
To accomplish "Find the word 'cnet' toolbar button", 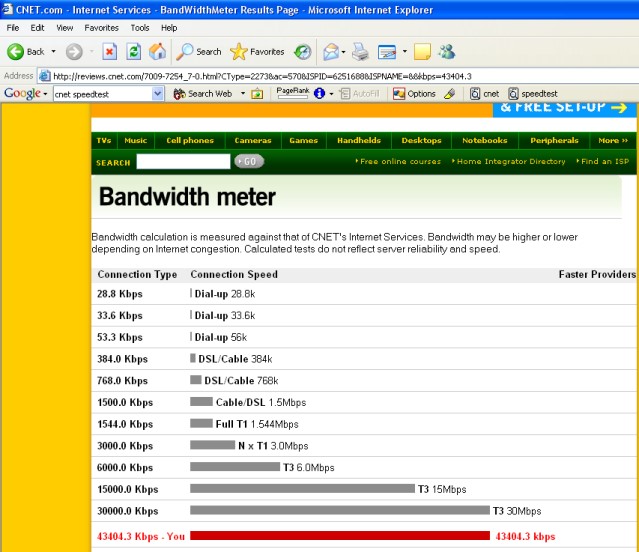I will point(485,94).
